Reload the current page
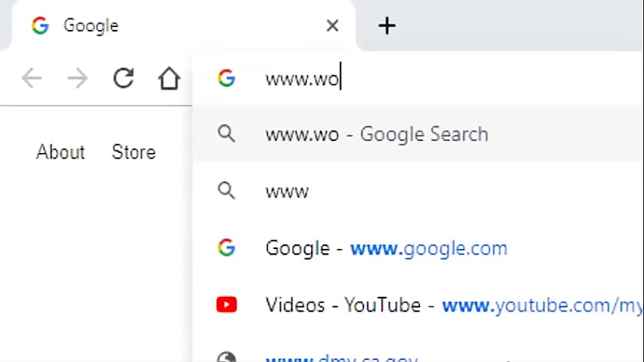644x362 pixels. (124, 78)
